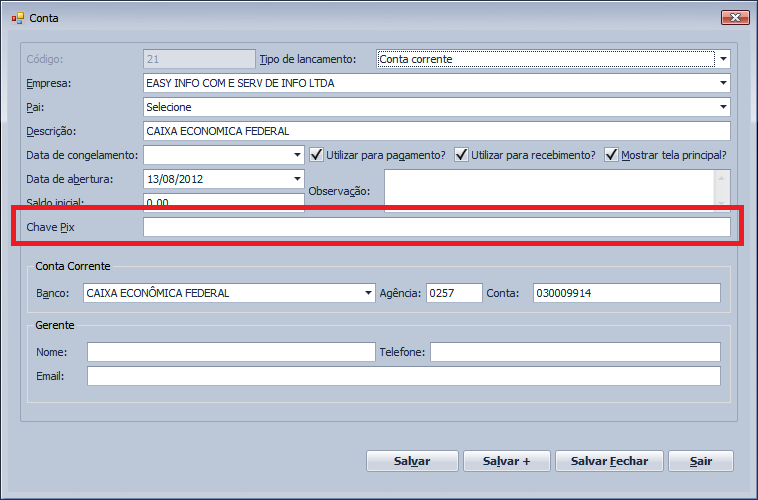Expand the Banco dropdown

pos(368,293)
